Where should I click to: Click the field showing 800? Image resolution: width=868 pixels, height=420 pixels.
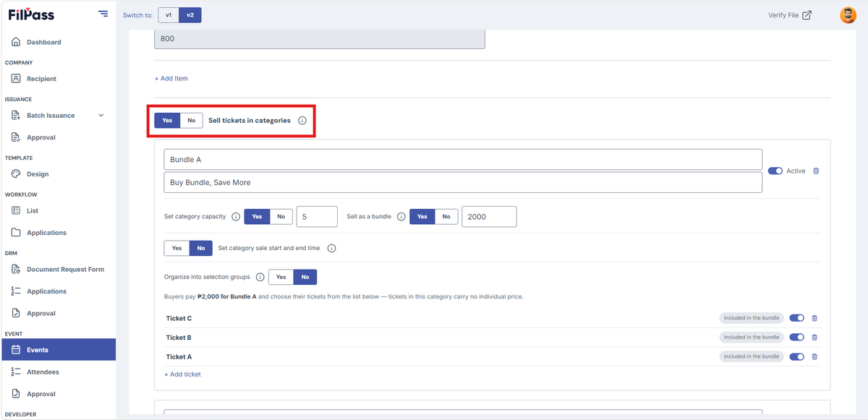coord(320,39)
